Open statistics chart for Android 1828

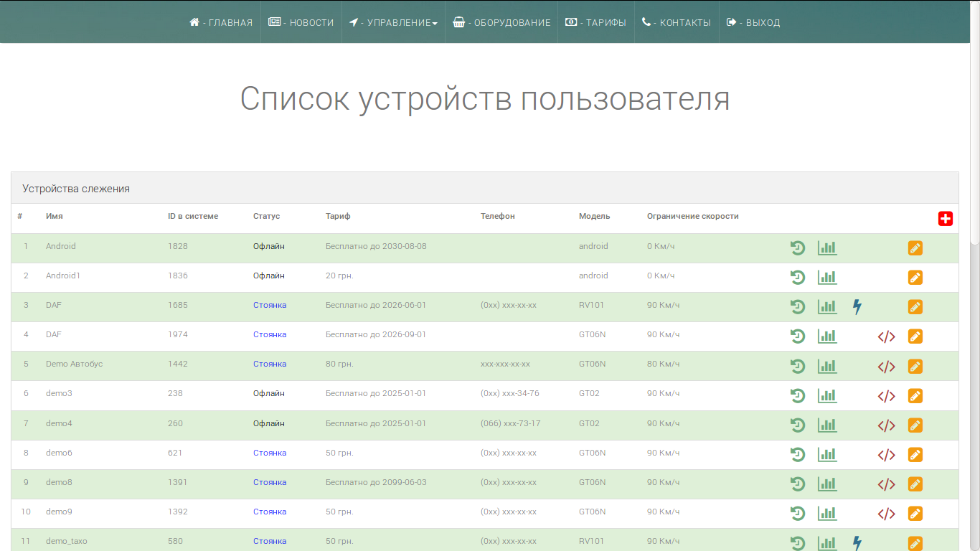tap(827, 248)
